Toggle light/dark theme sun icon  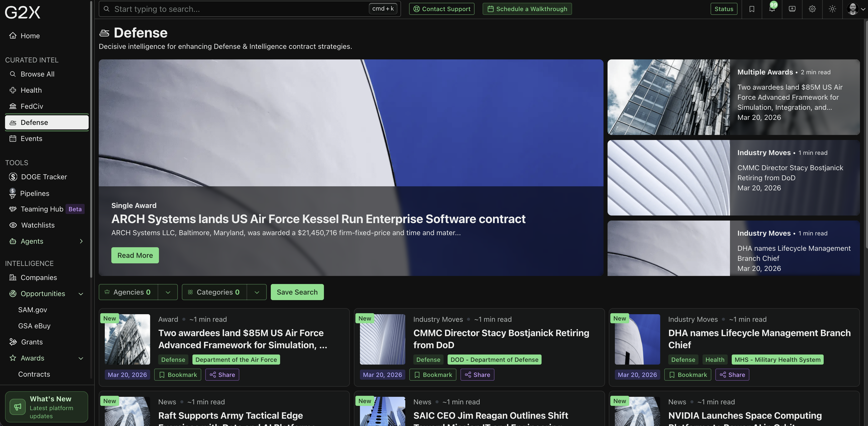(832, 9)
